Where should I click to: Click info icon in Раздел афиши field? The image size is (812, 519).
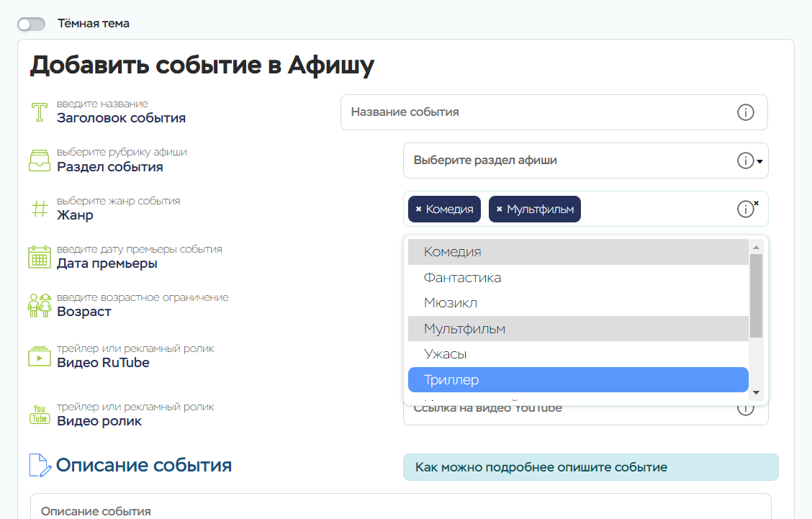coord(745,161)
